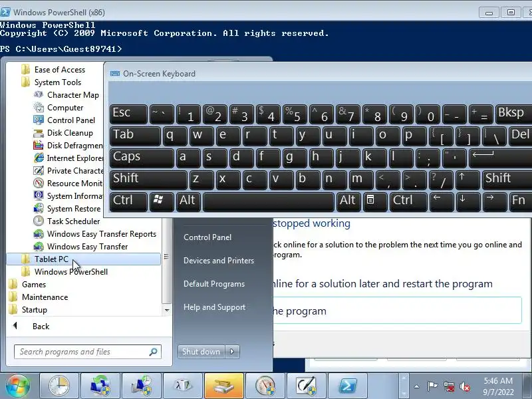Open Help and Support
Viewport: 532px width, 399px height.
(x=214, y=307)
